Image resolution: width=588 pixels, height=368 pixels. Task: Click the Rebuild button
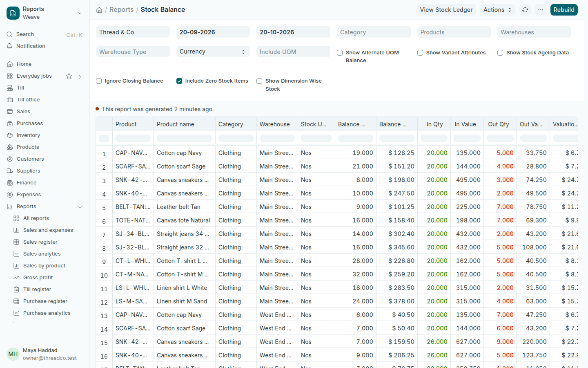564,10
